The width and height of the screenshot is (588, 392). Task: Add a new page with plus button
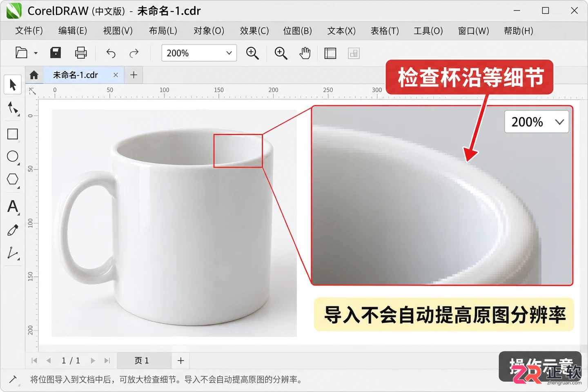click(181, 361)
